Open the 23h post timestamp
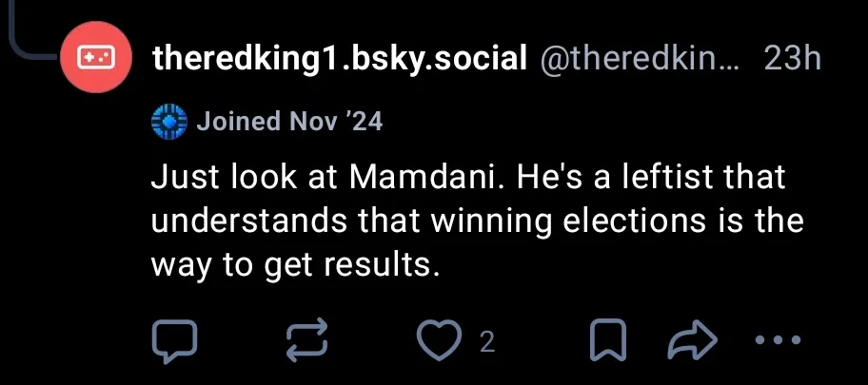 point(792,59)
